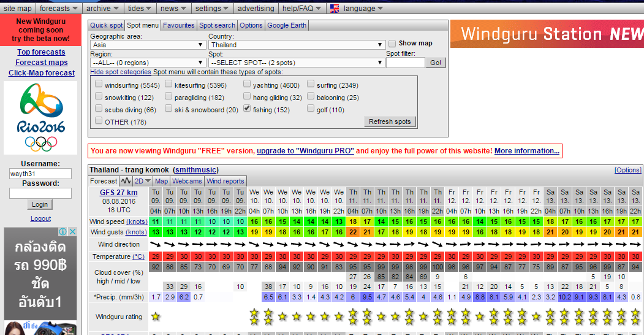Open the 2D view dropdown
The image size is (644, 335).
[143, 181]
